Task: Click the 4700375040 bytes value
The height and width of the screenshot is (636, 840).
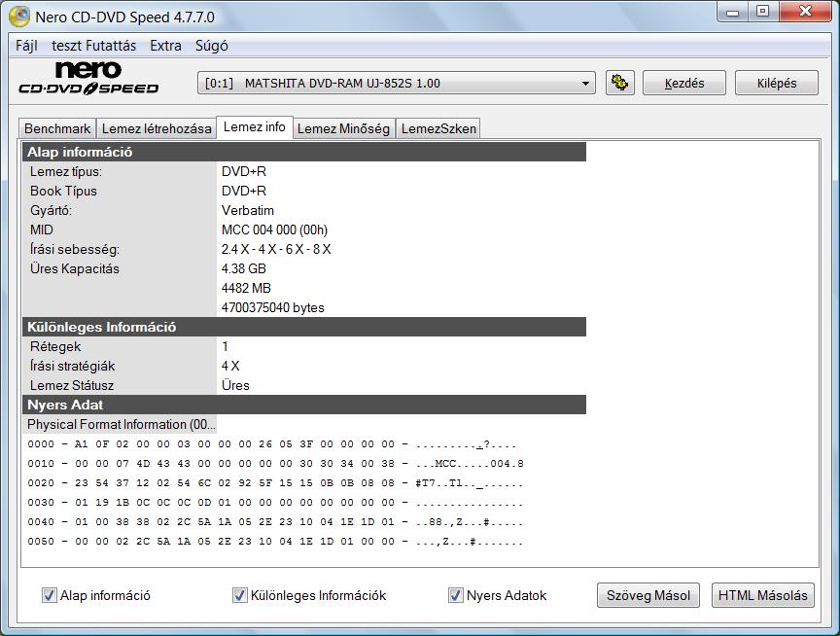Action: point(272,307)
